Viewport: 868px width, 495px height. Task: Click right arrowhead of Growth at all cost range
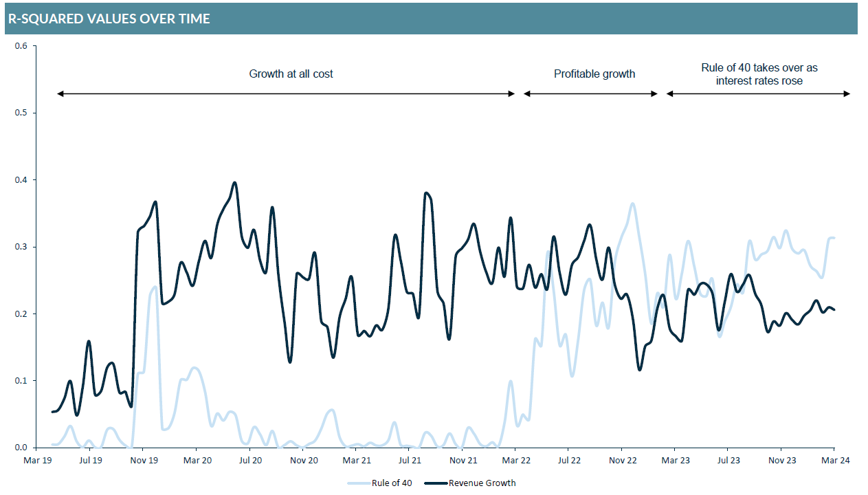click(511, 93)
